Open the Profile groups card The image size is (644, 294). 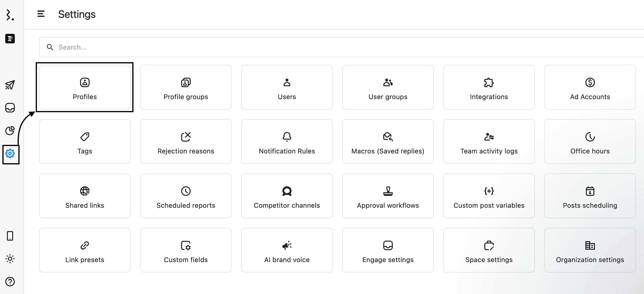click(x=186, y=87)
